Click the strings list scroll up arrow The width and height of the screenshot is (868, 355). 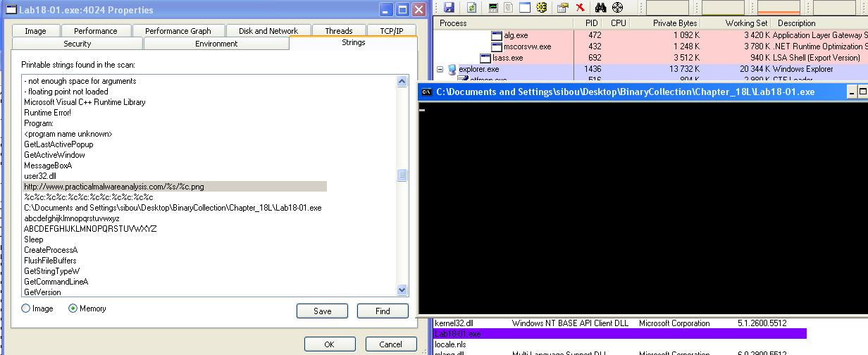point(402,80)
